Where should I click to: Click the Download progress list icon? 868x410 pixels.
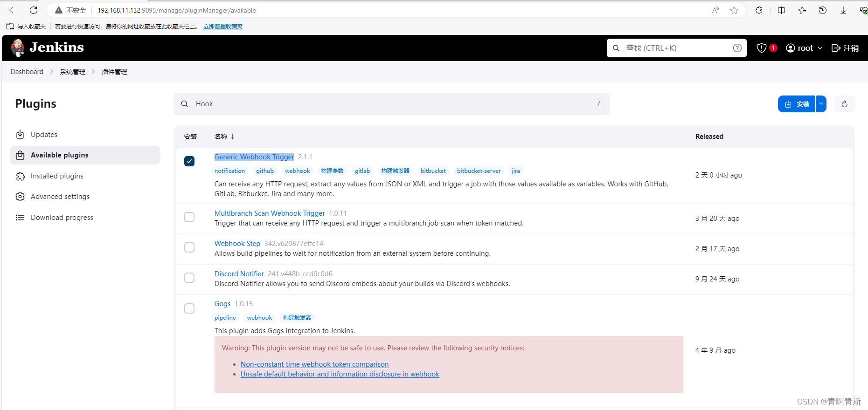pyautogui.click(x=20, y=218)
